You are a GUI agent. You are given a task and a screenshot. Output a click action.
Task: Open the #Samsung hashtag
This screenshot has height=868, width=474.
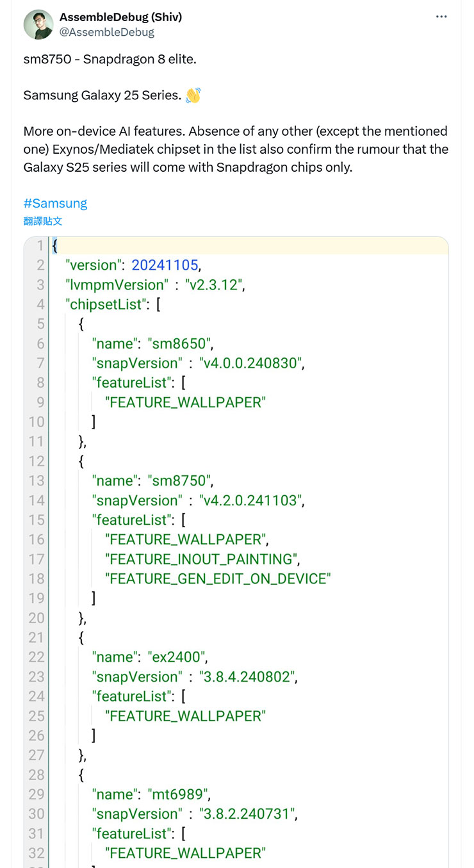point(55,203)
